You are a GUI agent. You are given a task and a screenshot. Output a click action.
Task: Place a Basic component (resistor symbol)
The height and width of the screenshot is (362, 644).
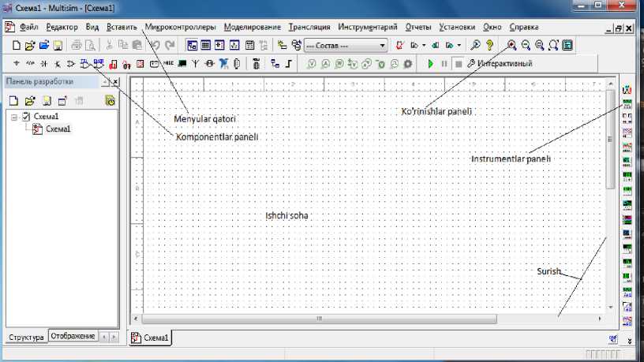tap(30, 64)
